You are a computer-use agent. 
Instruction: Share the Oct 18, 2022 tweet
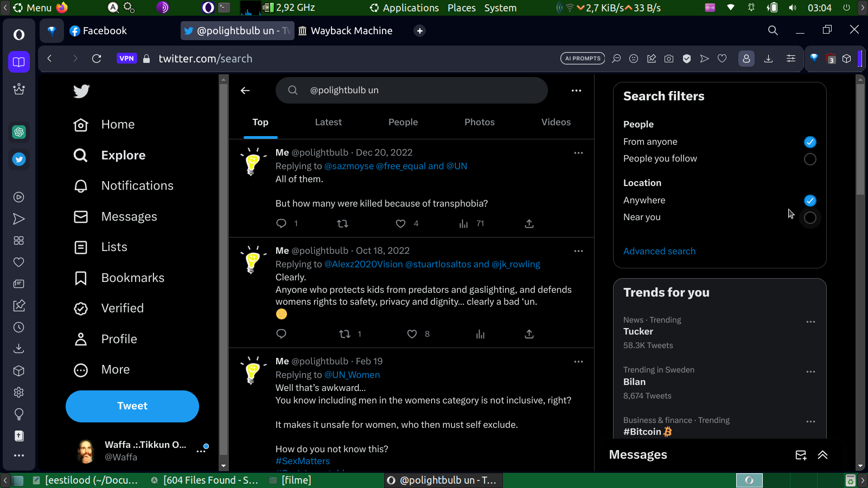(x=529, y=334)
